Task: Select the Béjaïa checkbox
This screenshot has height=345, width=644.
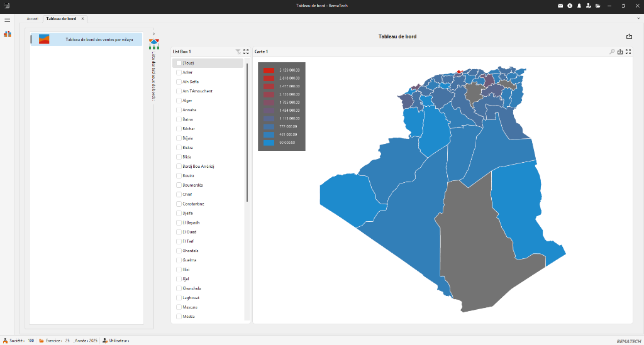Action: 179,138
